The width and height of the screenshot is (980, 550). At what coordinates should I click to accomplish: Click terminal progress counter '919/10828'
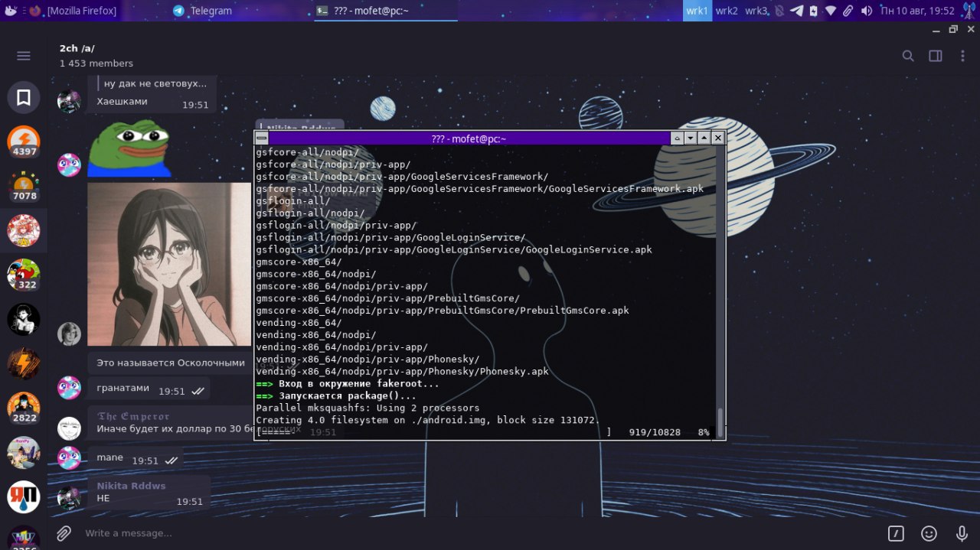(655, 432)
